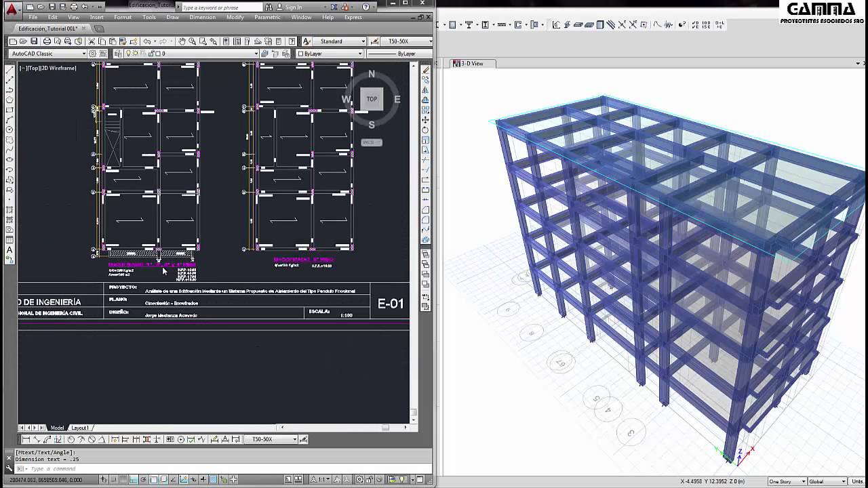
Task: Switch to Layout1 tab
Action: click(x=80, y=428)
